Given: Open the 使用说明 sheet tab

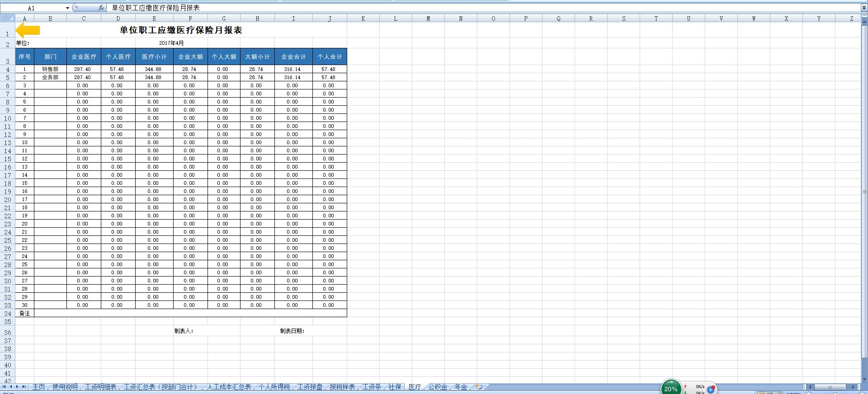Looking at the screenshot, I should point(65,387).
